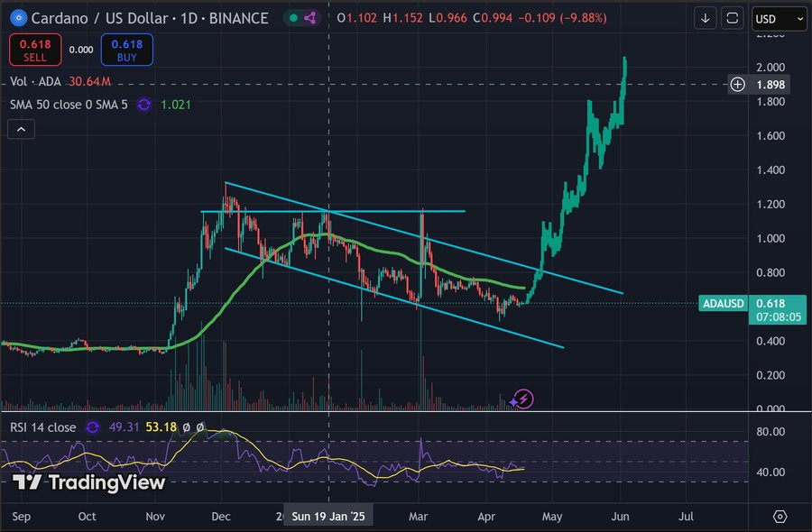Screen dimensions: 812x532
Task: Click the red 0.618 SELL button
Action: (35, 50)
